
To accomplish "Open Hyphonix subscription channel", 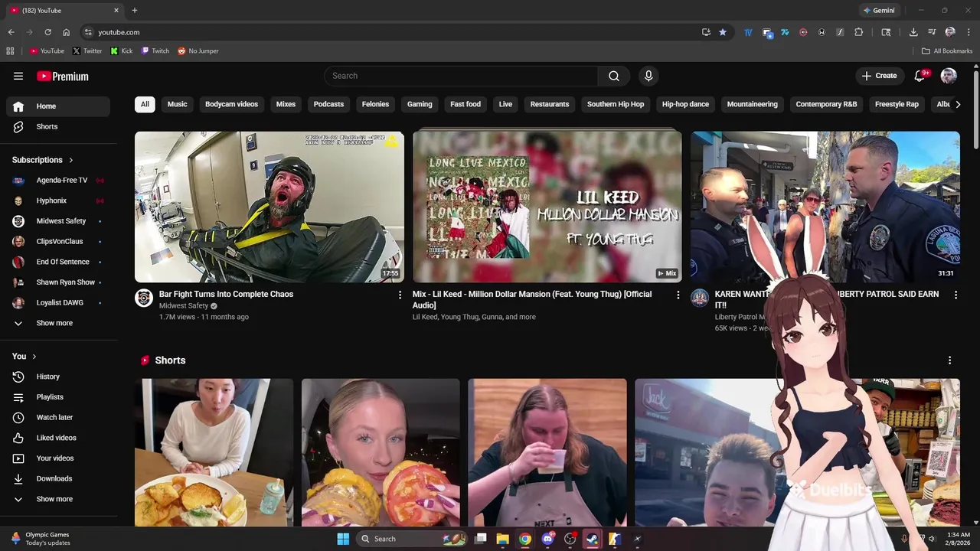I will click(x=58, y=201).
